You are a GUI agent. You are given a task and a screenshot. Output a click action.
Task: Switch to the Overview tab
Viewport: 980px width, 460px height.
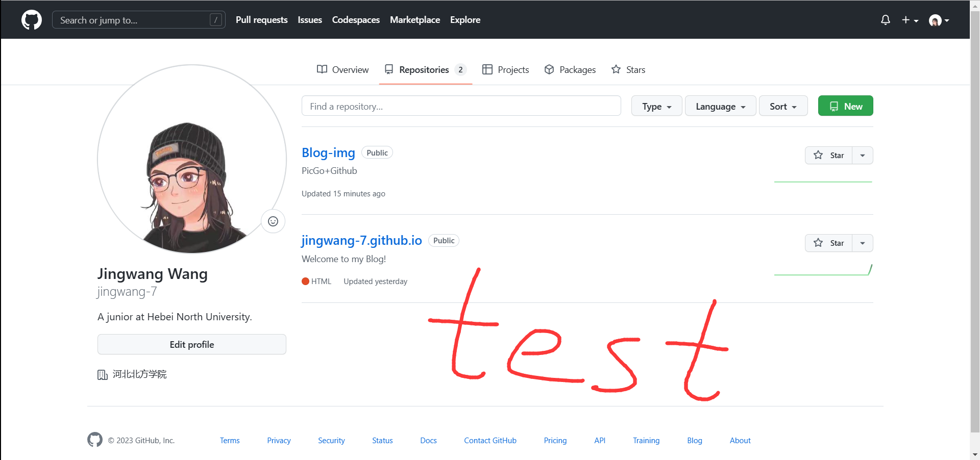342,69
